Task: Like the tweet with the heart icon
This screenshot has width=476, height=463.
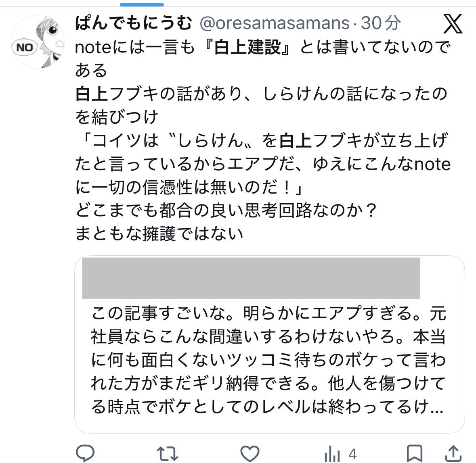Action: click(250, 453)
